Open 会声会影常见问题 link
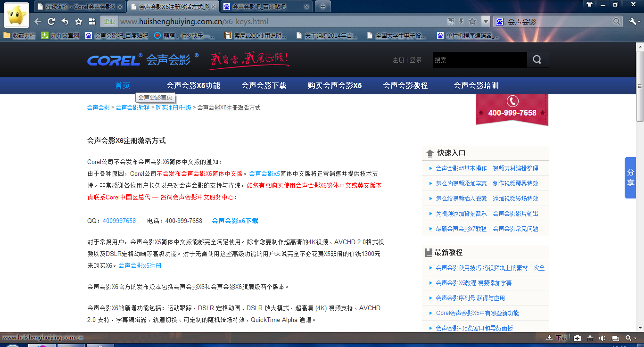Screen dimensions: 644x347 pyautogui.click(x=515, y=229)
